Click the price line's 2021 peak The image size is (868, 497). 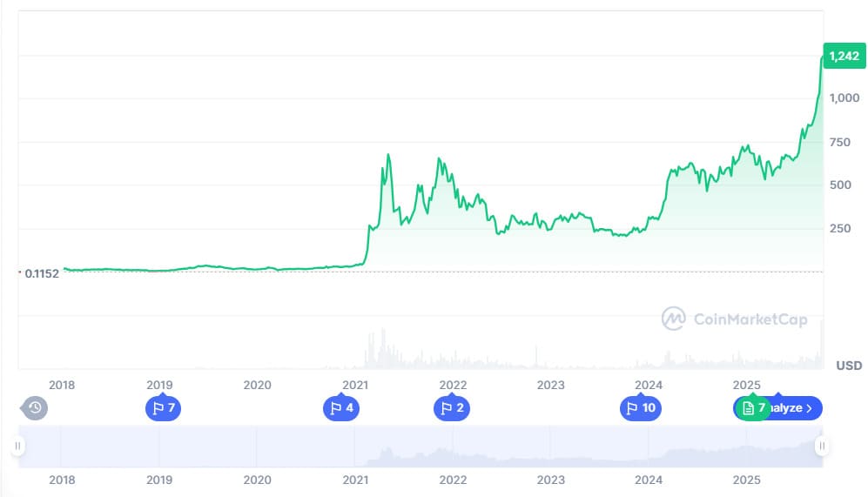(388, 156)
